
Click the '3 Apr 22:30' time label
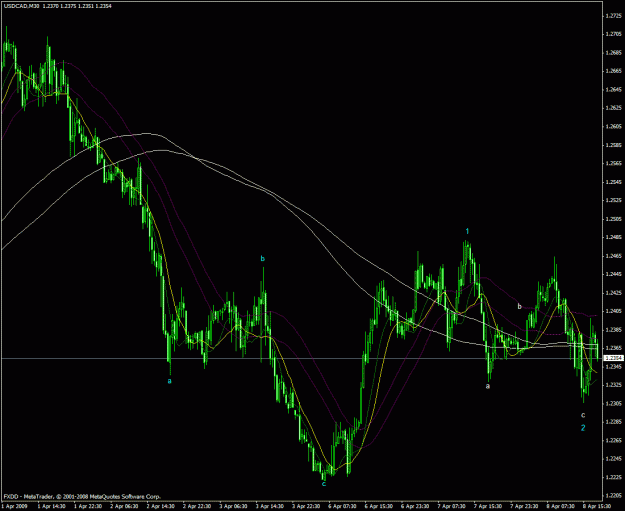304,507
